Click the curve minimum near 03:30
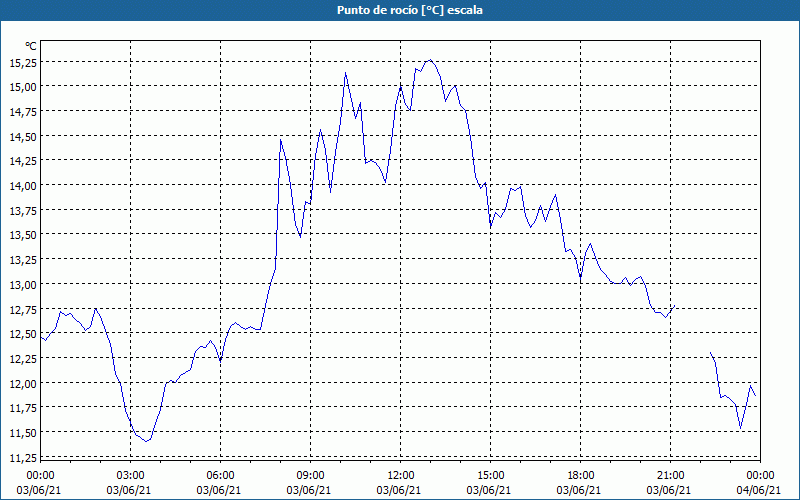800x500 pixels. 146,441
